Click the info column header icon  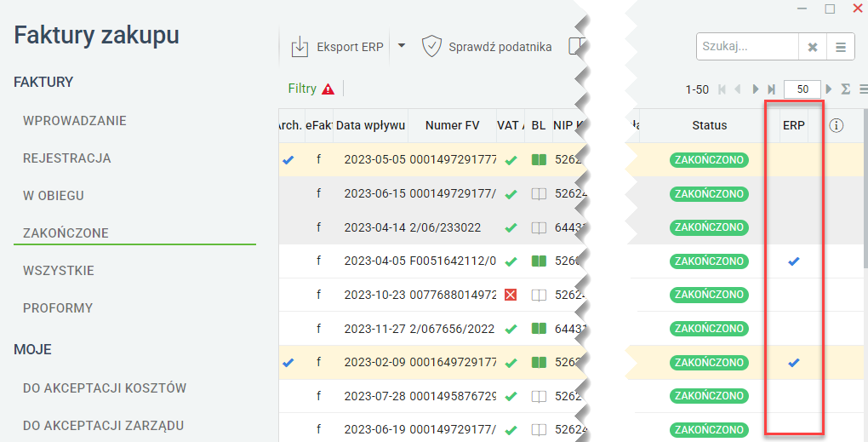pos(836,126)
